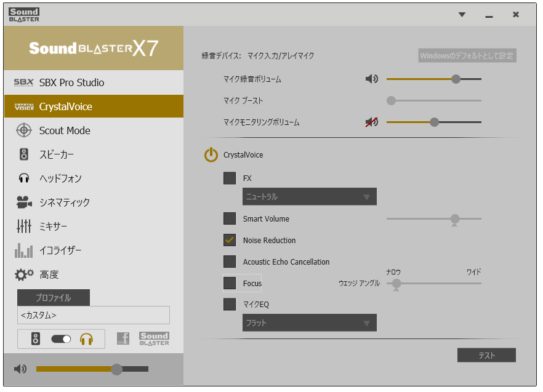Open the イコライザー page
This screenshot has height=392, width=543.
pyautogui.click(x=94, y=250)
